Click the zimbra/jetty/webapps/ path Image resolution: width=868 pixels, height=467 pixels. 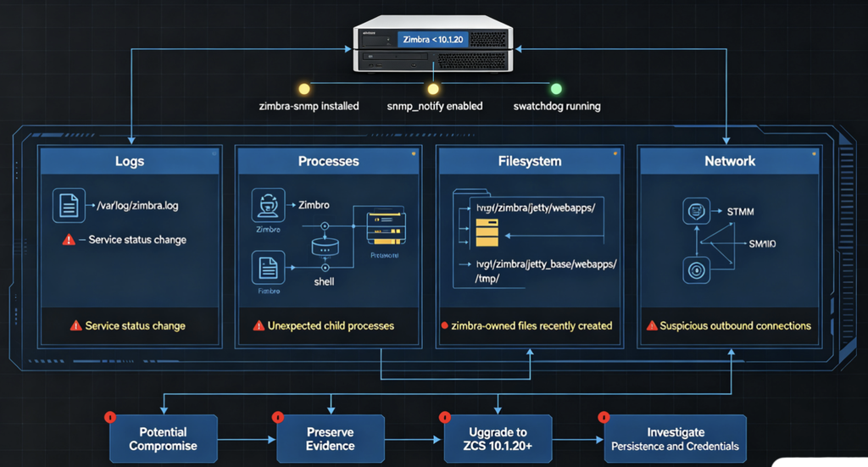(x=536, y=208)
